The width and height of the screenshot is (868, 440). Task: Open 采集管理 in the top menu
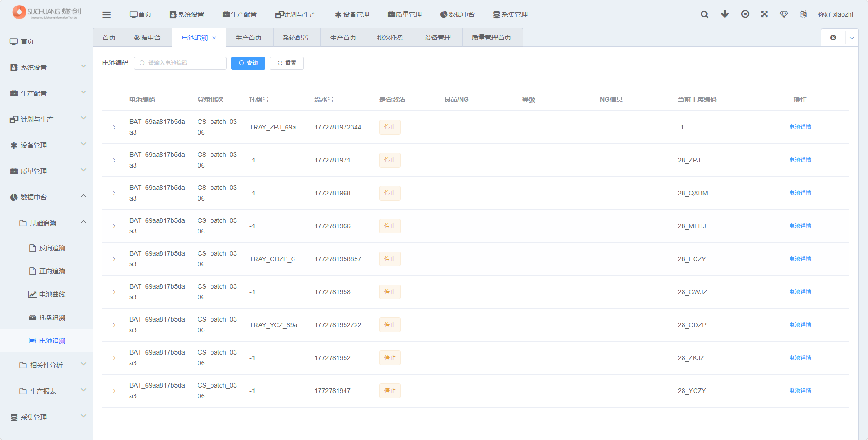click(x=511, y=14)
